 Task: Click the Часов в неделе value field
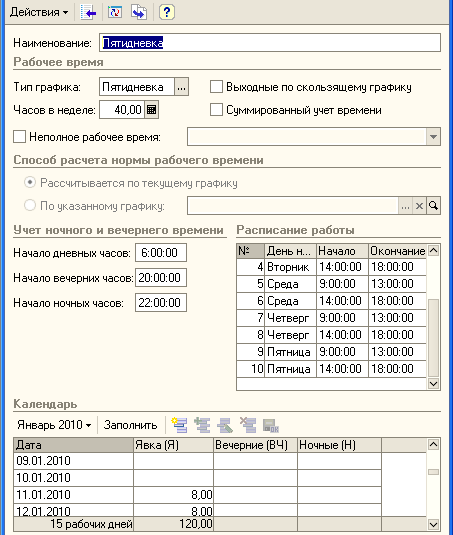(122, 110)
